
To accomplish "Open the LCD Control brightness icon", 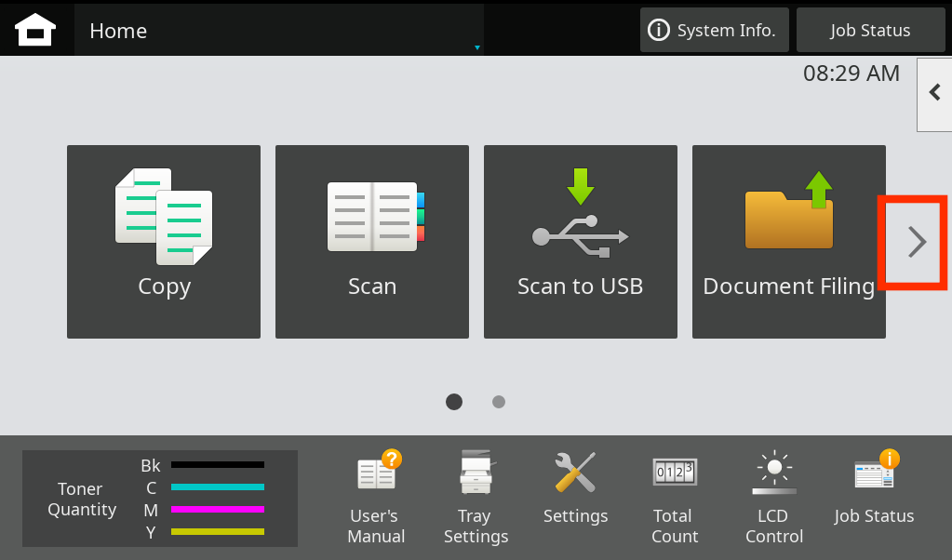I will 773,499.
